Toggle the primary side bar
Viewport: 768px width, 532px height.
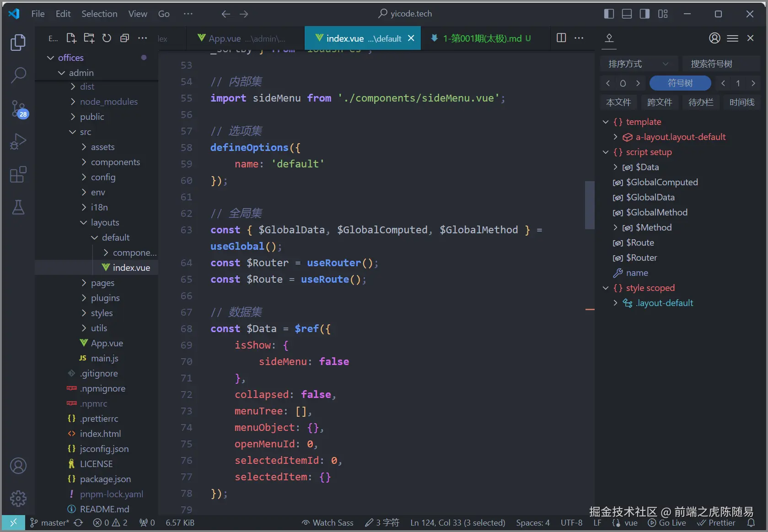pyautogui.click(x=609, y=14)
